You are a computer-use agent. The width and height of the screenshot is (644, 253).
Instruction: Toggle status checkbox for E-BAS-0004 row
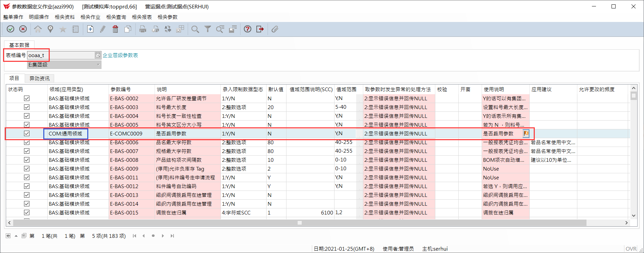(27, 116)
